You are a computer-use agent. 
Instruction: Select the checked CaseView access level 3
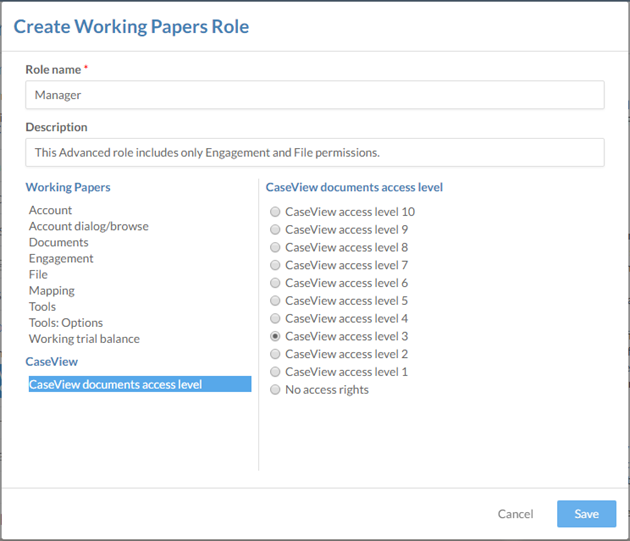coord(275,337)
